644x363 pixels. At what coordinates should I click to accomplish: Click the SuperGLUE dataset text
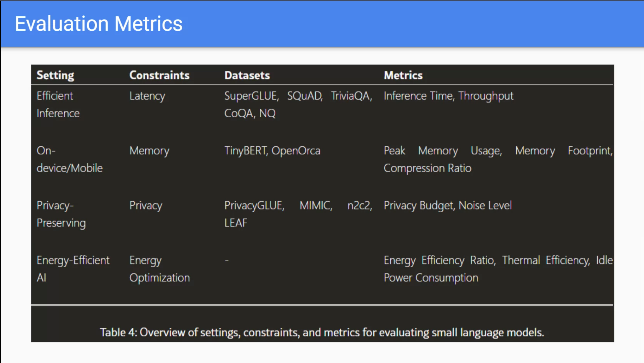(x=251, y=96)
